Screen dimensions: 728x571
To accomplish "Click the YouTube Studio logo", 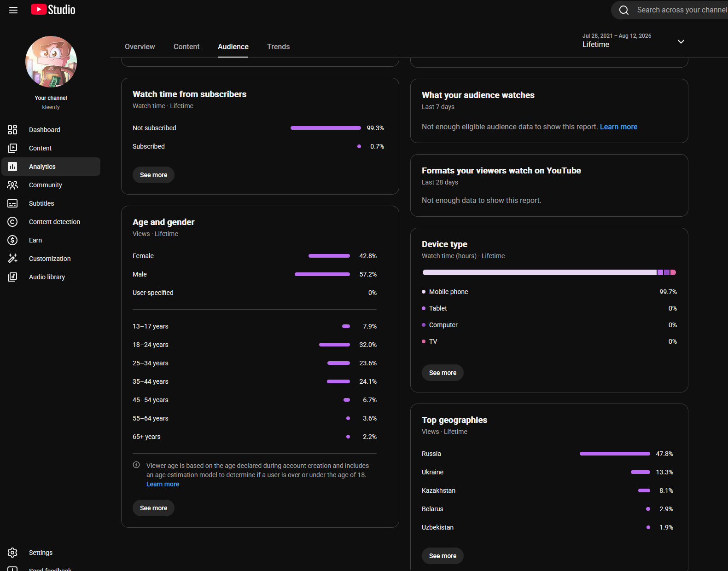I will click(x=53, y=10).
